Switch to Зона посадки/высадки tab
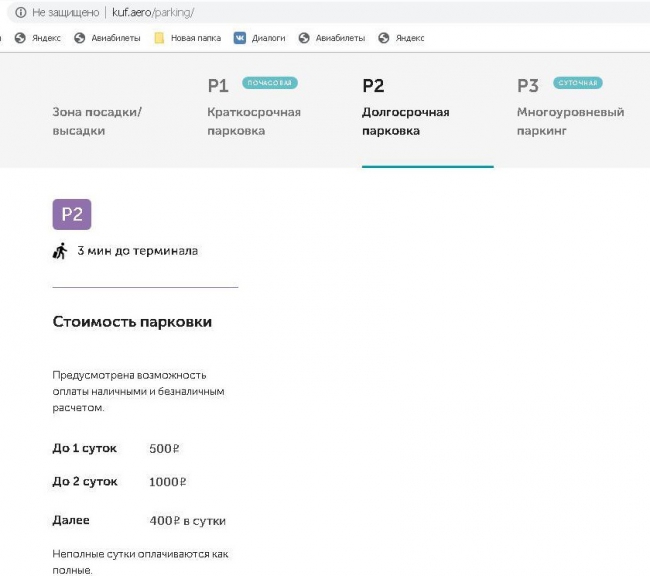 pos(97,121)
